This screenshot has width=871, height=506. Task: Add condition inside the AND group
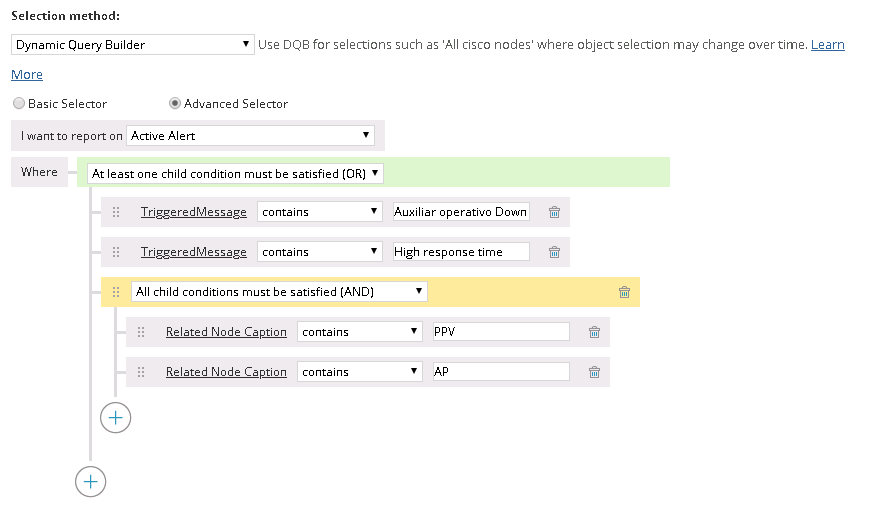[x=116, y=417]
